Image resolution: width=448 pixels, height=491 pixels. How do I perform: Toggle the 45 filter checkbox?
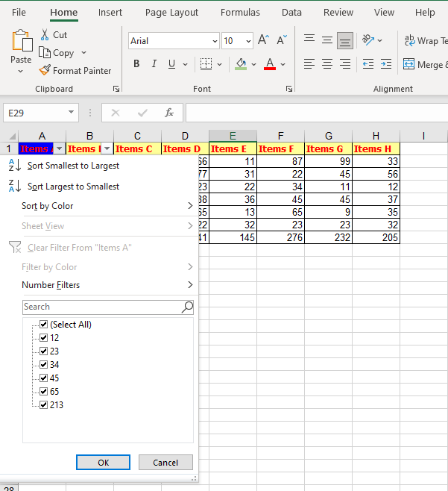tap(43, 378)
